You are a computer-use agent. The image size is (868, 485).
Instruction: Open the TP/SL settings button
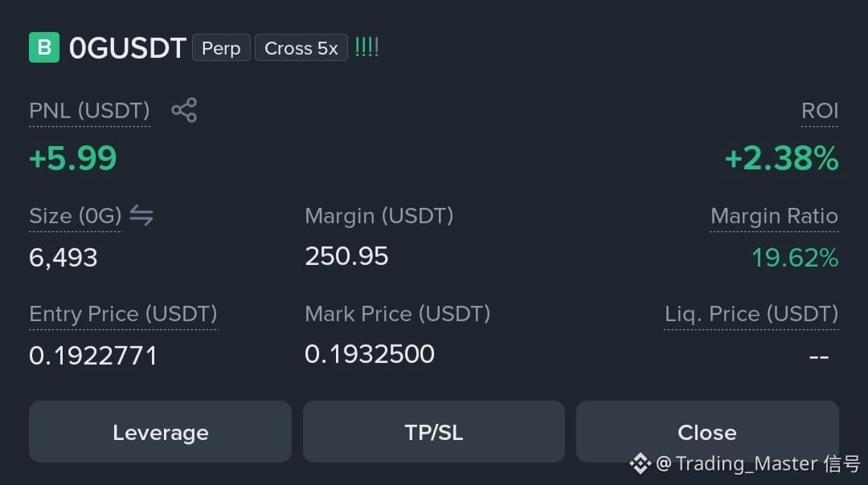tap(434, 432)
